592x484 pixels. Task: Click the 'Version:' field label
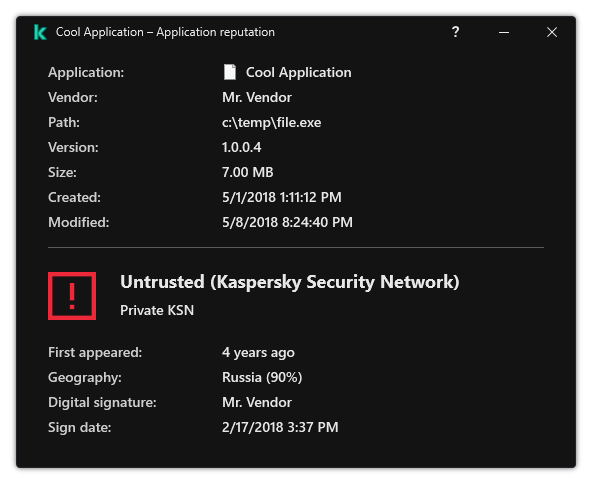coord(73,147)
